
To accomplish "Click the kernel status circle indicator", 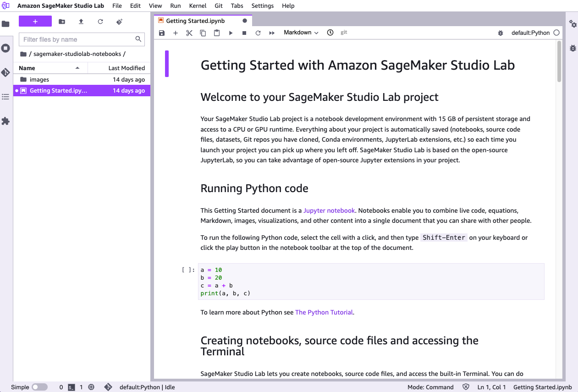I will (556, 33).
